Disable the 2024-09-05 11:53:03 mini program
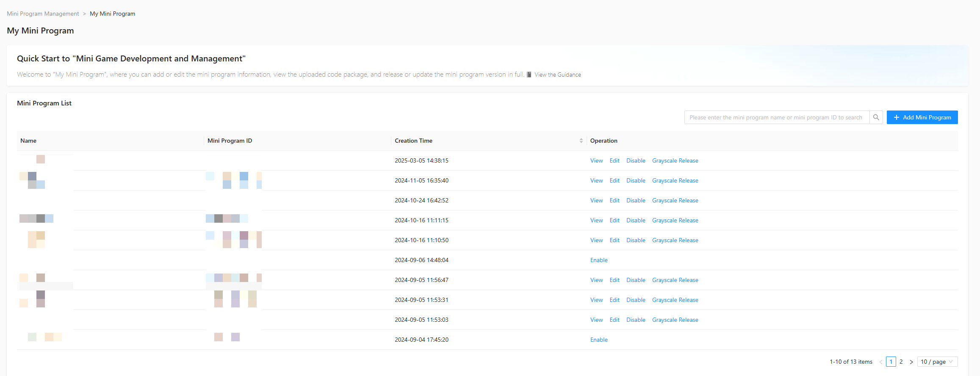980x376 pixels. 636,320
